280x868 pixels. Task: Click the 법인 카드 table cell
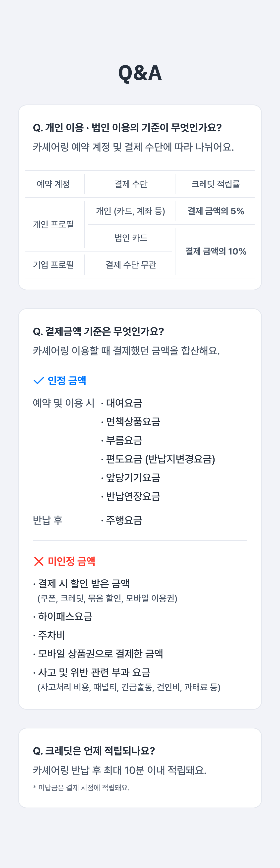click(131, 238)
